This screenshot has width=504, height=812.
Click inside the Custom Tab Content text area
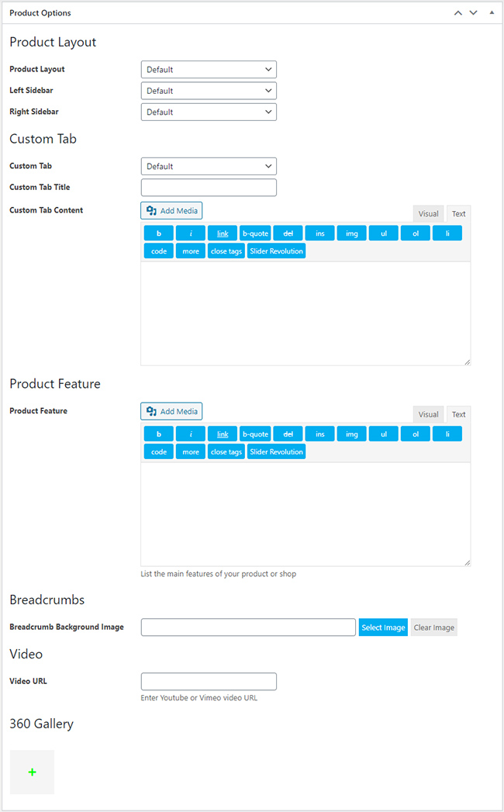306,314
